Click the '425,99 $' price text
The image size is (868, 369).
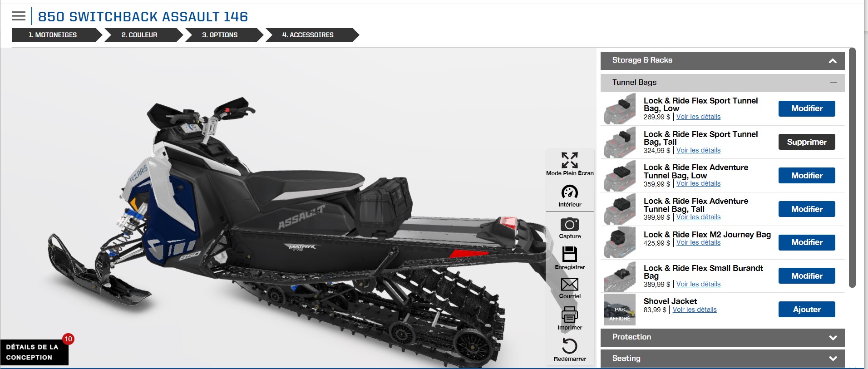pos(656,243)
